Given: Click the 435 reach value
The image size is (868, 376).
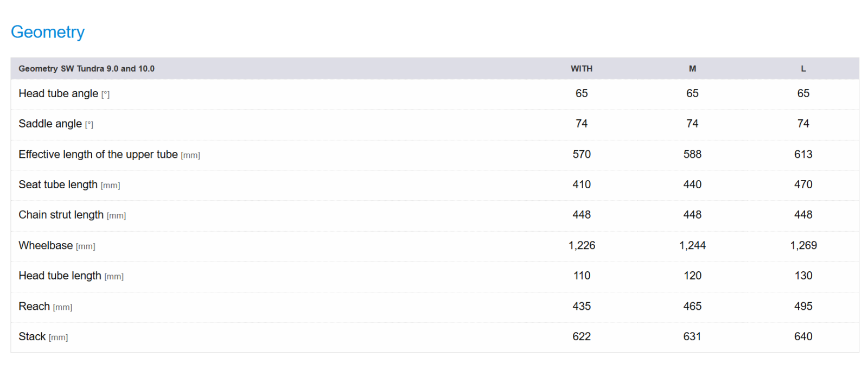Looking at the screenshot, I should pos(581,307).
